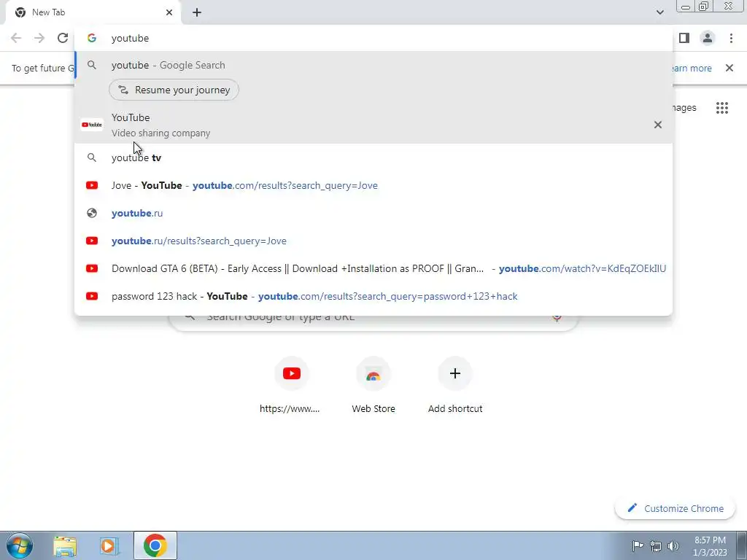Screen dimensions: 747x560
Task: Click the YouTube icon beside GTA 6 result
Action: [x=92, y=268]
